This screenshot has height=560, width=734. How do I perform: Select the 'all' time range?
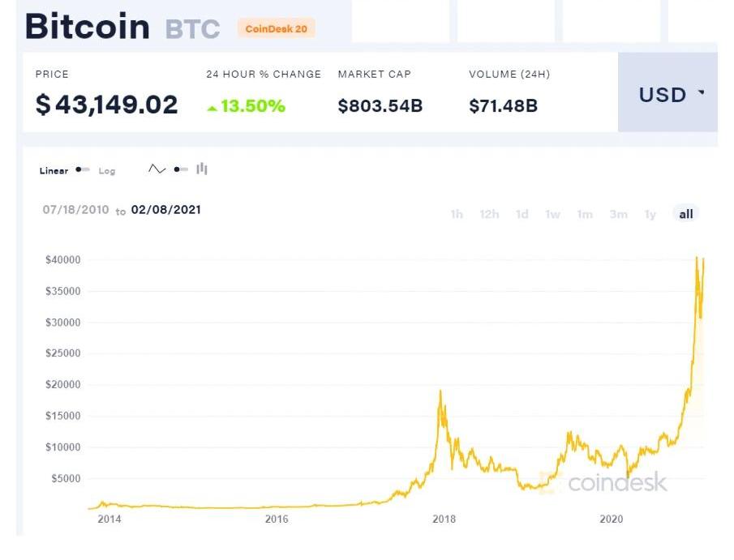pos(686,215)
